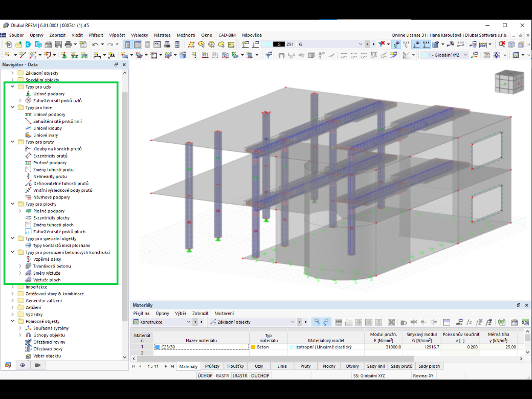The width and height of the screenshot is (532, 399).
Task: Collapse the Typy pro linie folder
Action: pos(13,107)
